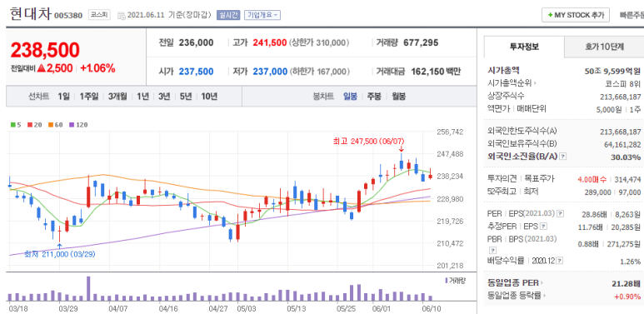Viewport: 644px width, 314px height.
Task: Click the tall 03/31 volume bar
Action: pyautogui.click(x=88, y=289)
